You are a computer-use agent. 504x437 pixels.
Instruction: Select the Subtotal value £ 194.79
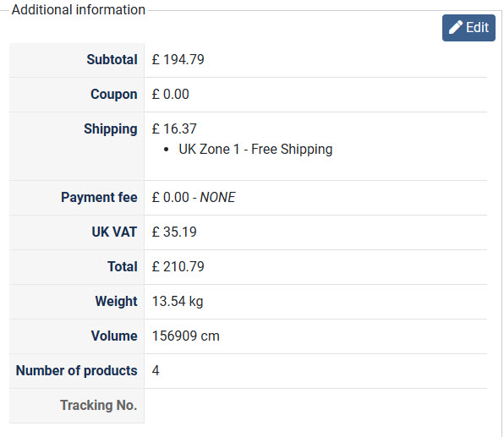point(178,59)
